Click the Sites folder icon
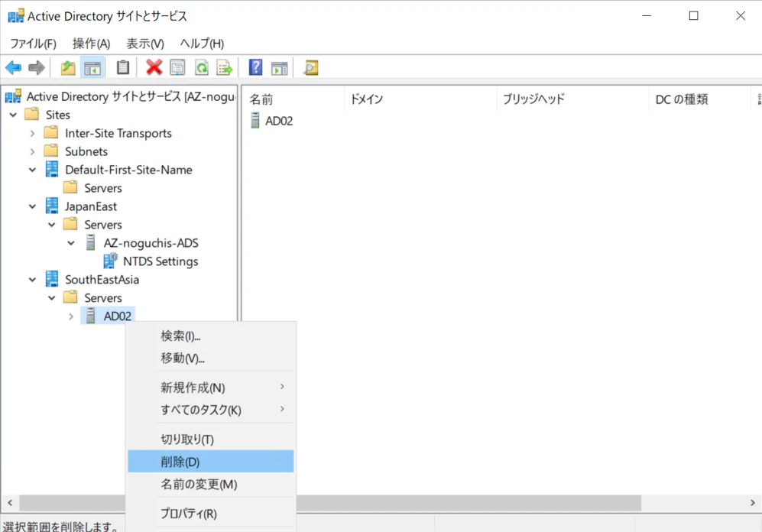Screen dimensions: 762x532 tap(32, 114)
